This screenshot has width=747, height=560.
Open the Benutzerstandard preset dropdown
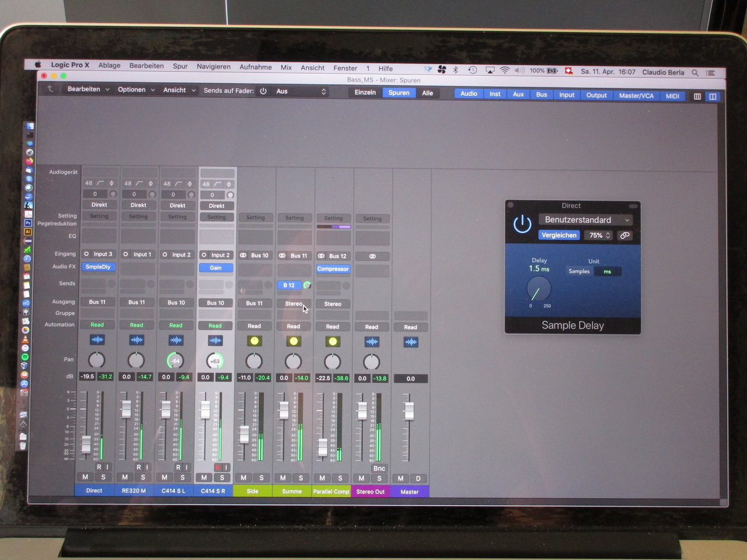tap(585, 220)
